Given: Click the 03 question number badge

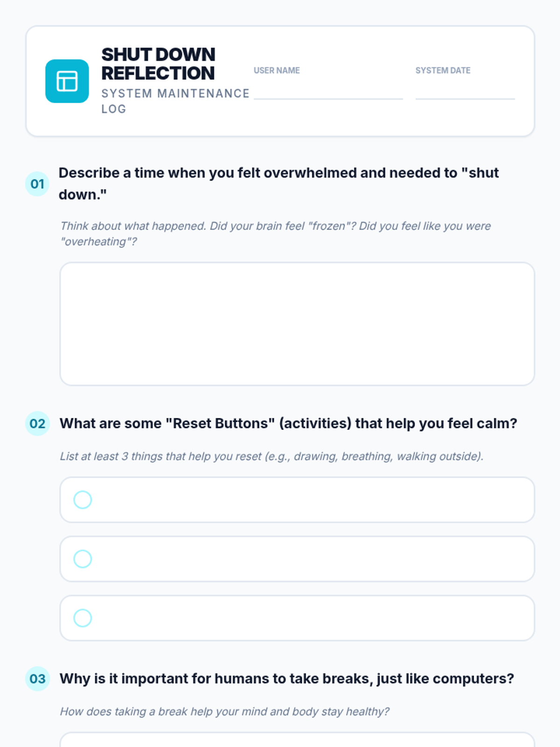Looking at the screenshot, I should pos(37,678).
